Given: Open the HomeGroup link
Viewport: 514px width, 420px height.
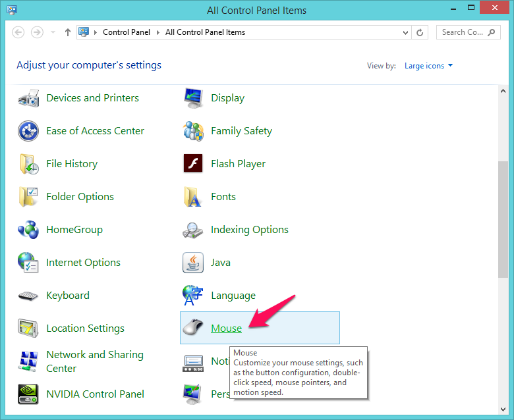Looking at the screenshot, I should 74,230.
